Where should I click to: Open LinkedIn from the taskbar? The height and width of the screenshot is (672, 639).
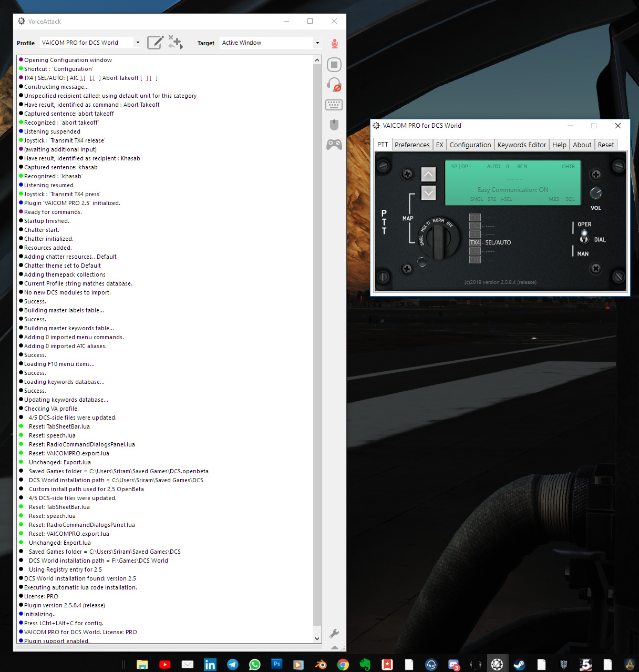pyautogui.click(x=210, y=665)
